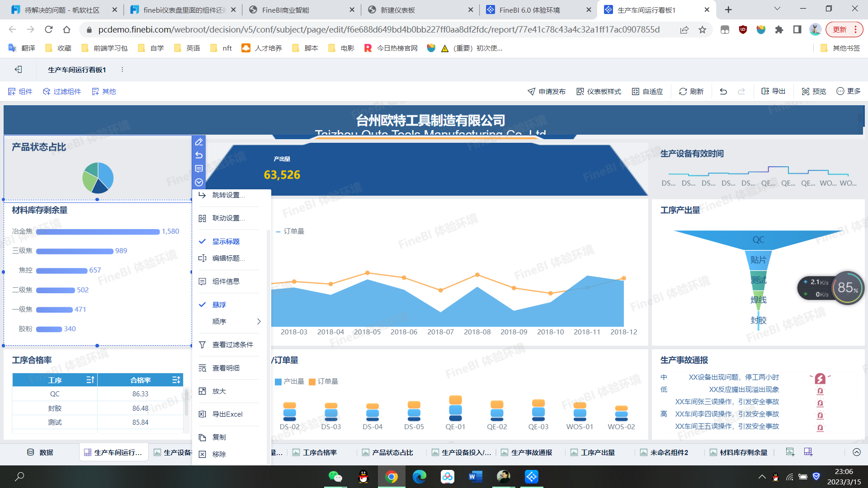This screenshot has height=488, width=868.
Task: Open the 生产设备投入/… component tab
Action: point(461,452)
